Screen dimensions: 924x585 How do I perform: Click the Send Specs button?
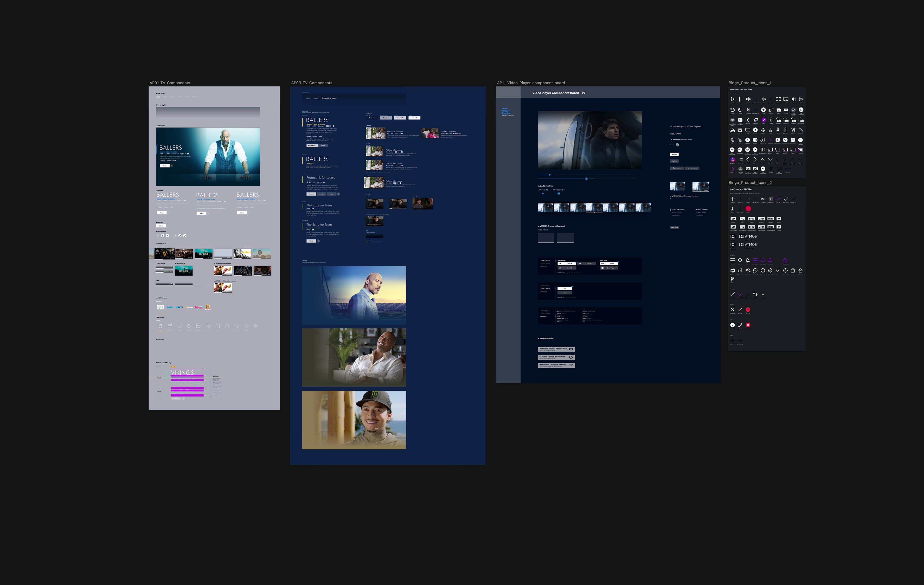pos(674,227)
